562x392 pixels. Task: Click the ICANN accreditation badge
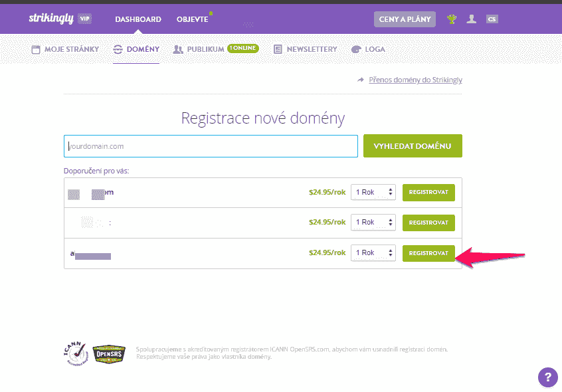76,353
